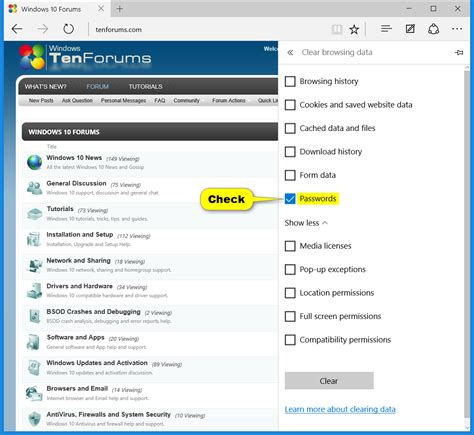Click the AntiVirus, Firewalls forum shield icon
474x435 pixels.
coord(34,419)
